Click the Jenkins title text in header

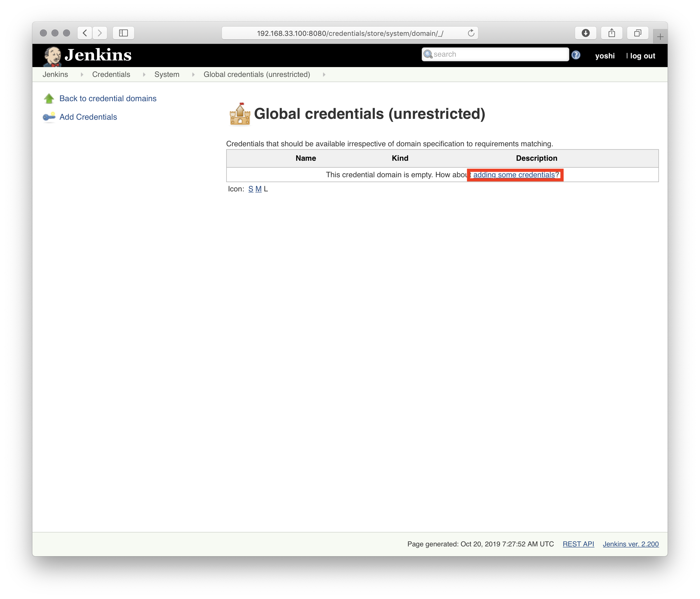pyautogui.click(x=98, y=55)
